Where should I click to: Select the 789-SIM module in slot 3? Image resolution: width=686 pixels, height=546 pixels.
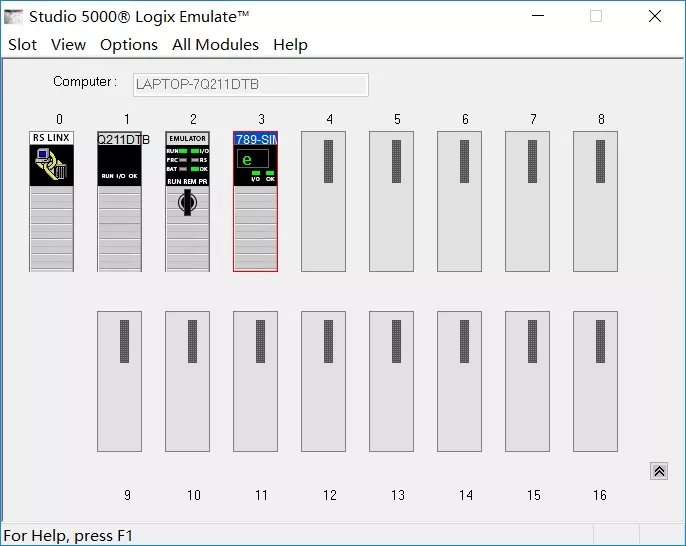pyautogui.click(x=255, y=201)
